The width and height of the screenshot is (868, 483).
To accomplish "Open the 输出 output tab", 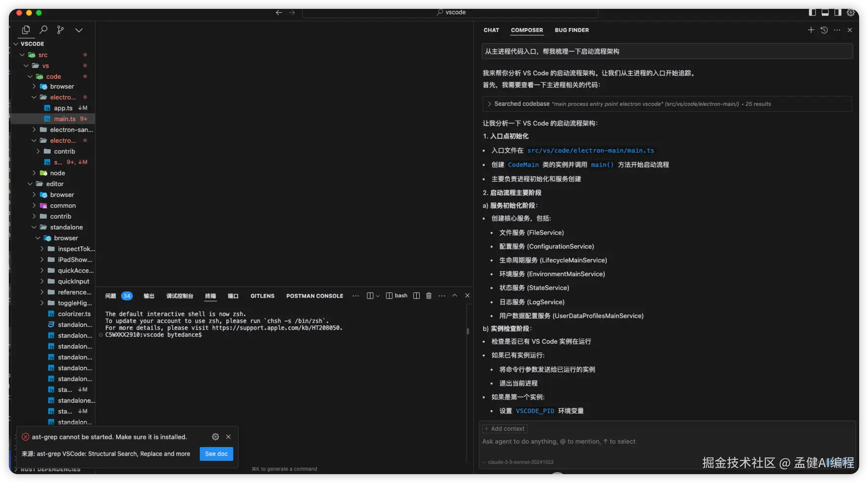I will pyautogui.click(x=149, y=296).
